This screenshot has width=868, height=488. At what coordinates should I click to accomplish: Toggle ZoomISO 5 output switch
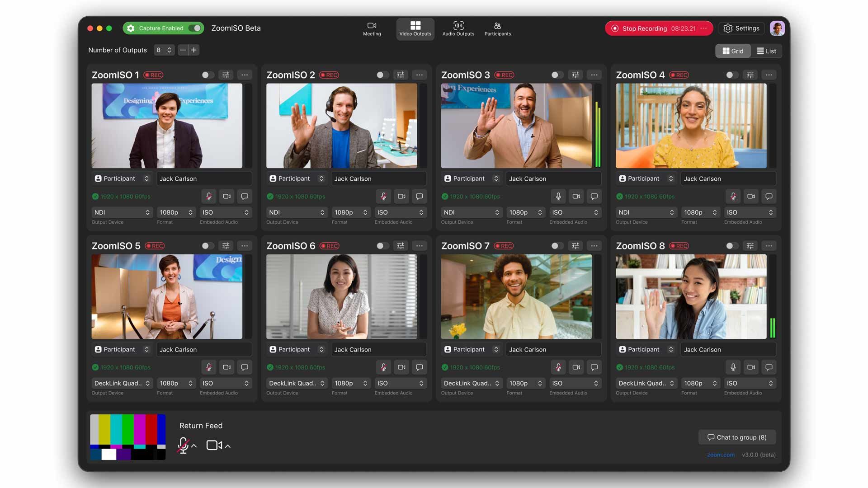208,246
